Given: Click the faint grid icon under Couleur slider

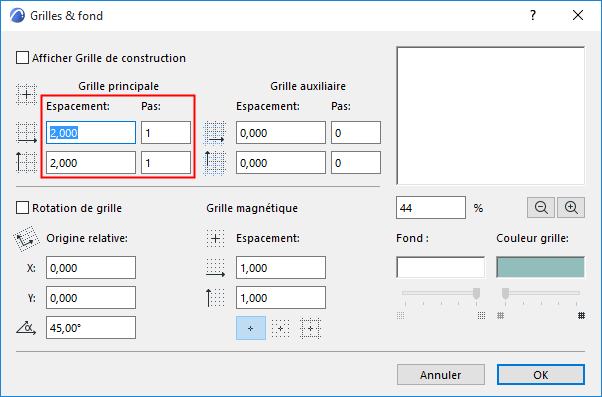Looking at the screenshot, I should coord(500,316).
